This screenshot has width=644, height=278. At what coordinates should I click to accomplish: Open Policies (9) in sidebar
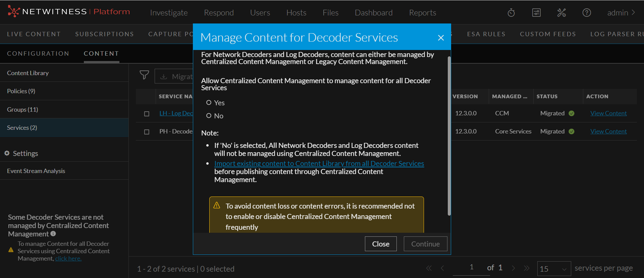click(64, 91)
